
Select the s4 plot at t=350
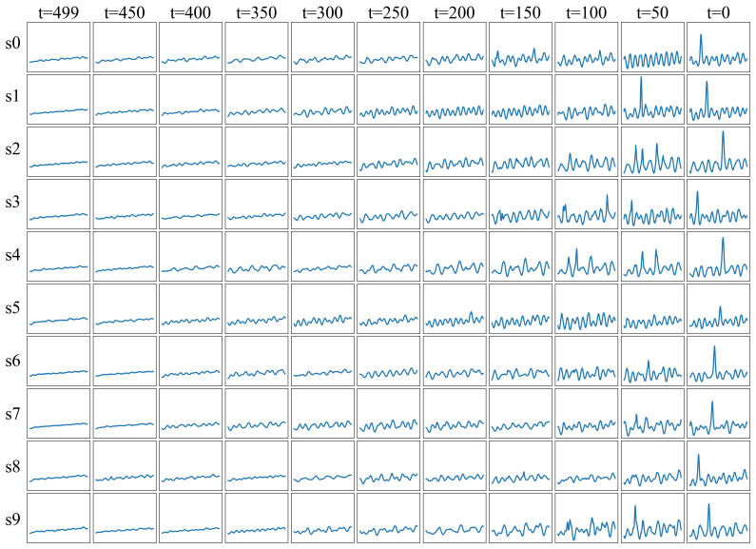[x=257, y=257]
